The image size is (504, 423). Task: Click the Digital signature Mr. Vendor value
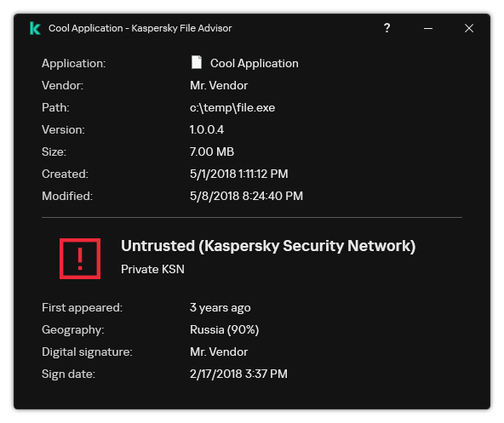[219, 352]
